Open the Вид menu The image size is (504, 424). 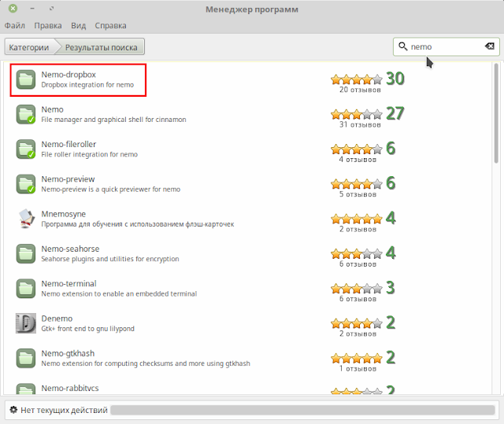tap(79, 25)
